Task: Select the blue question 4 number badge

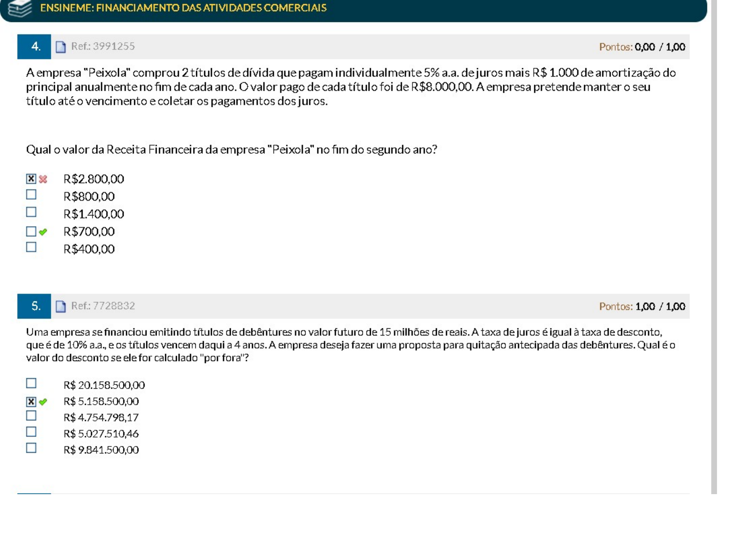Action: tap(34, 47)
